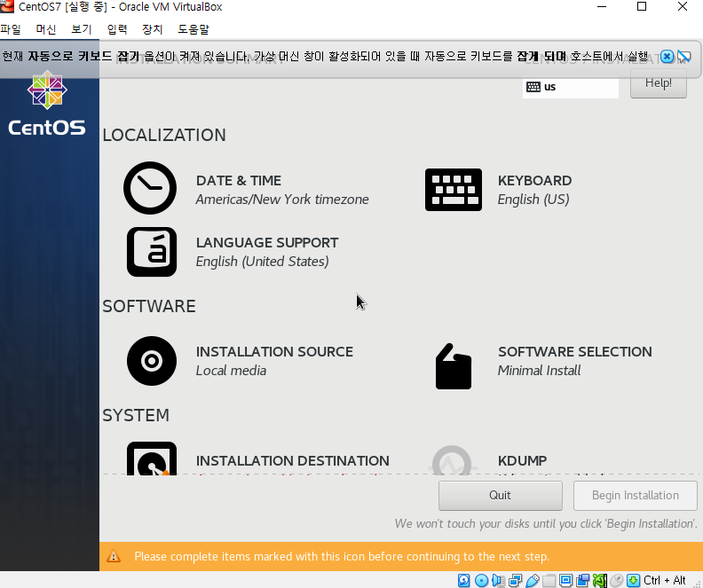The width and height of the screenshot is (703, 588).
Task: Click the 'We won't touch your disks' note
Action: (x=546, y=523)
